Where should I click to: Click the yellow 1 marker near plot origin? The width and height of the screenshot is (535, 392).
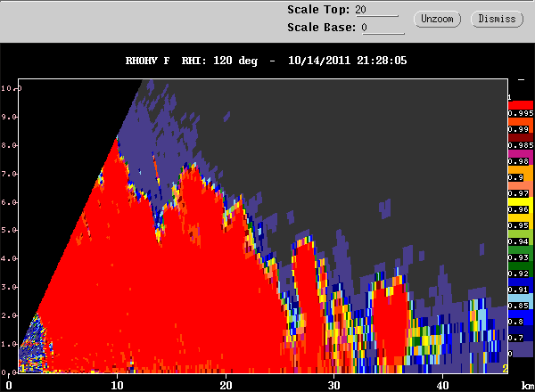pyautogui.click(x=23, y=369)
